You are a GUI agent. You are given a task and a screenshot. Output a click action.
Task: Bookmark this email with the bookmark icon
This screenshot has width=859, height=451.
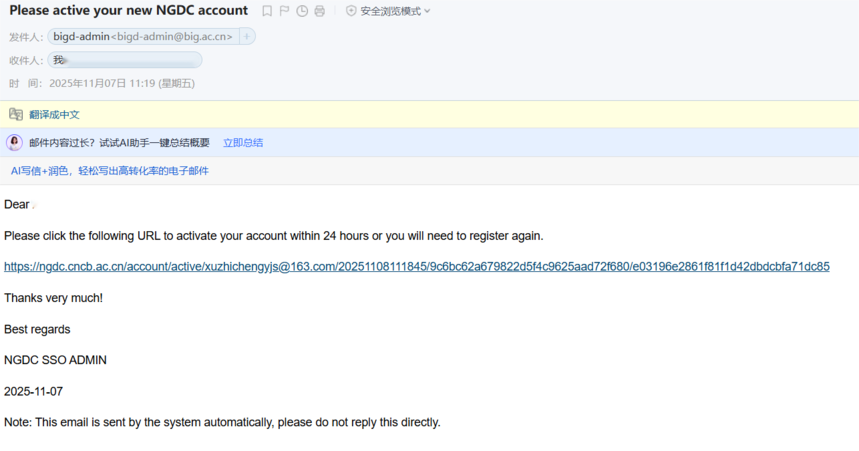coord(267,11)
